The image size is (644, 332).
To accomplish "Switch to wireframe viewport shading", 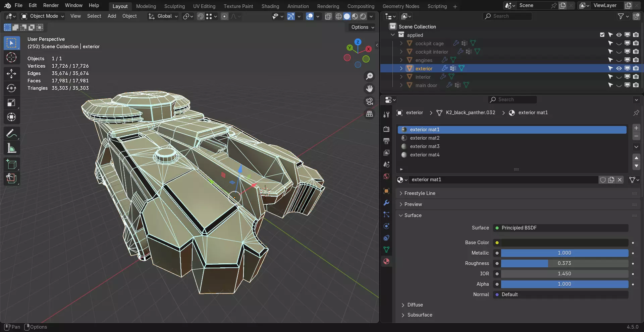I will pyautogui.click(x=339, y=16).
